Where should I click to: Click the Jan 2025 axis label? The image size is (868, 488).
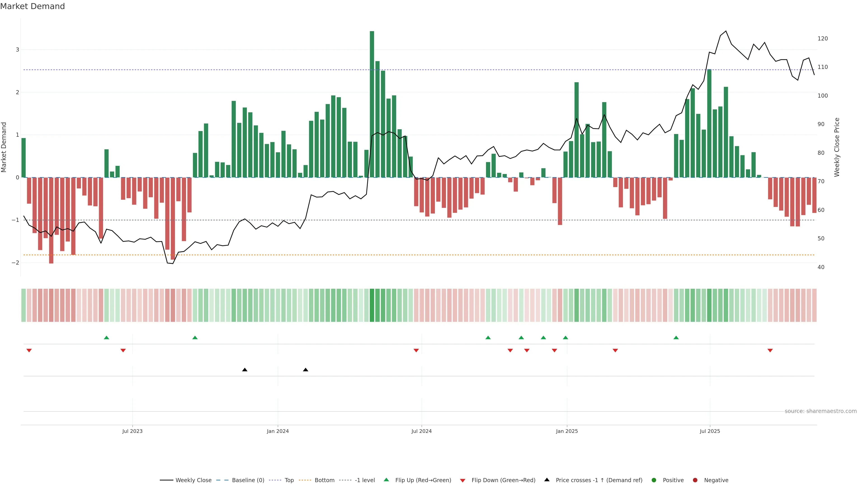coord(567,431)
